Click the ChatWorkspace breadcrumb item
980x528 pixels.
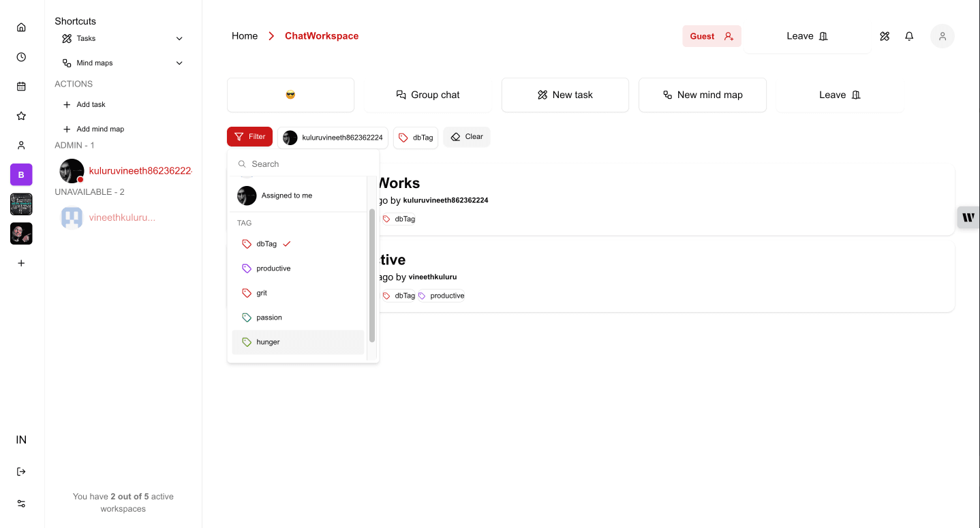(321, 35)
